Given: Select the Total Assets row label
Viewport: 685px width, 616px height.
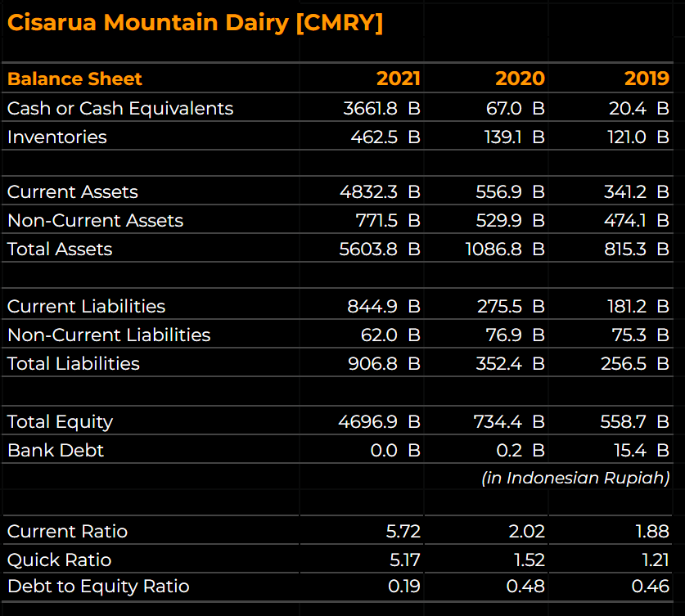Looking at the screenshot, I should 60,250.
